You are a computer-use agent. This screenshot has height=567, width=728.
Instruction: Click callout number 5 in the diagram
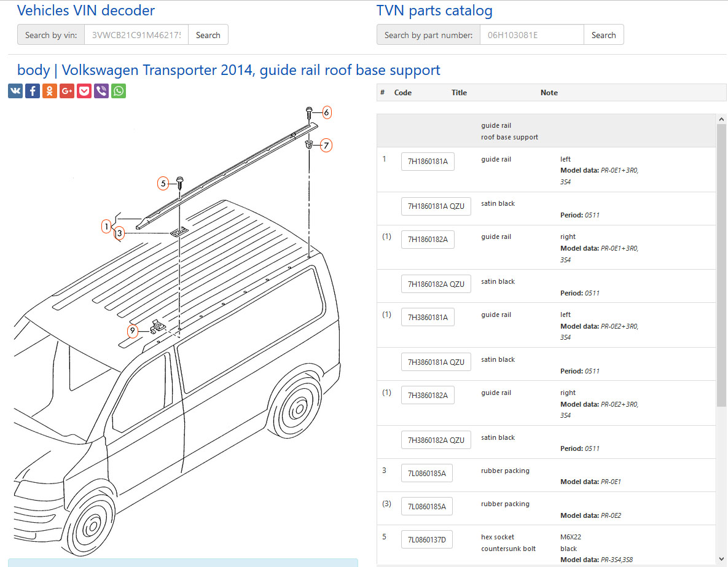point(163,183)
